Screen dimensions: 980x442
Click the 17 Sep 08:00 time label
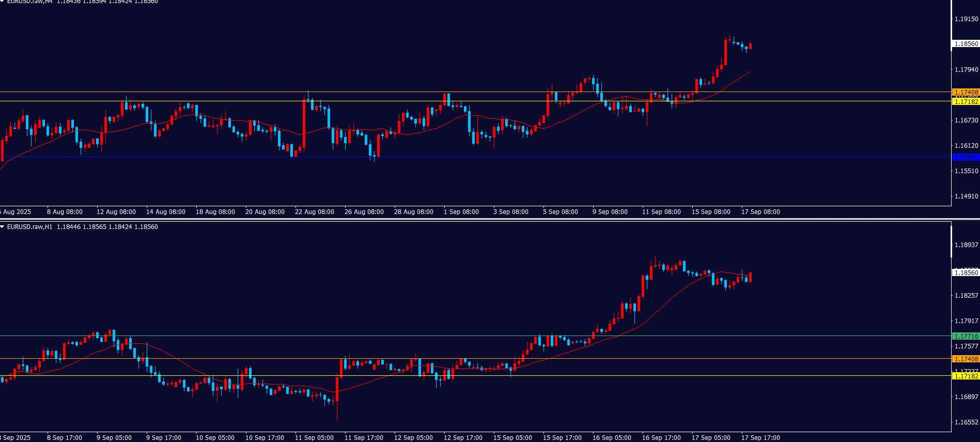pos(760,212)
